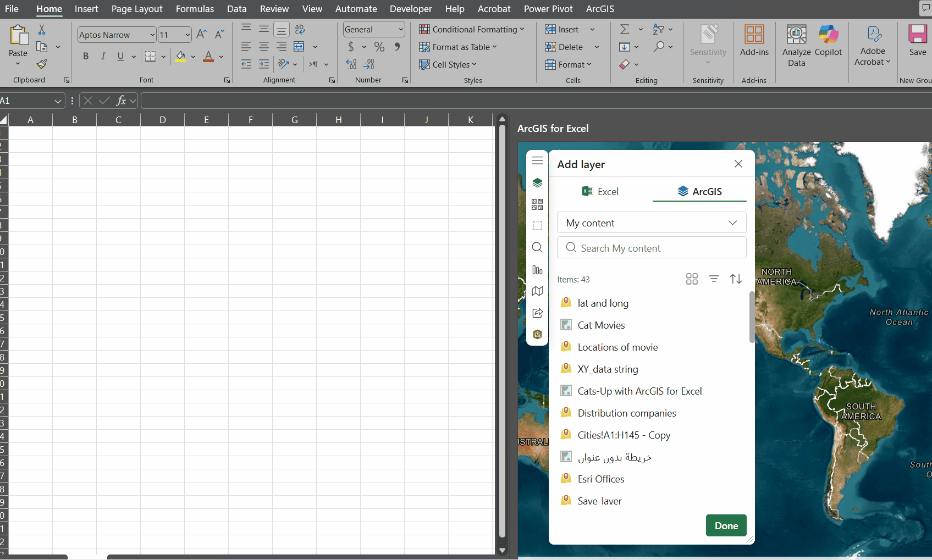Open the Basemap gallery icon in sidebar
The width and height of the screenshot is (932, 560).
click(537, 204)
